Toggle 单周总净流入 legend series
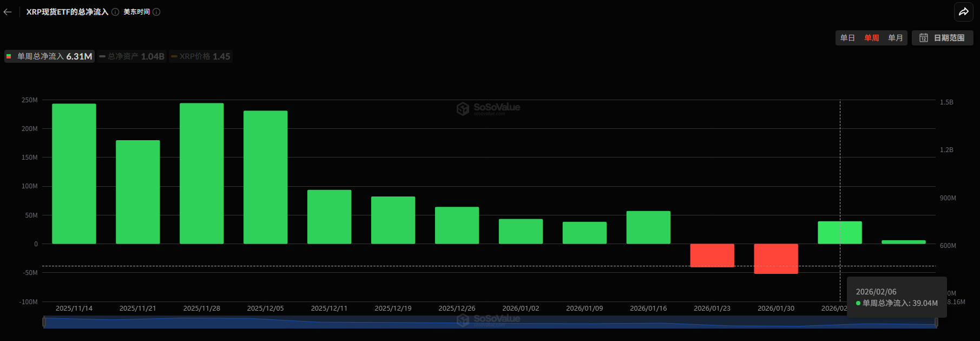 [x=49, y=56]
